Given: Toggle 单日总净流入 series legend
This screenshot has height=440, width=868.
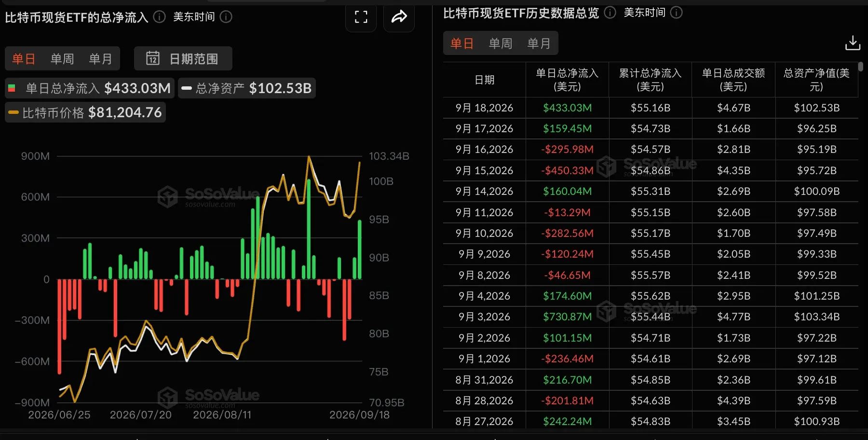Looking at the screenshot, I should point(90,88).
